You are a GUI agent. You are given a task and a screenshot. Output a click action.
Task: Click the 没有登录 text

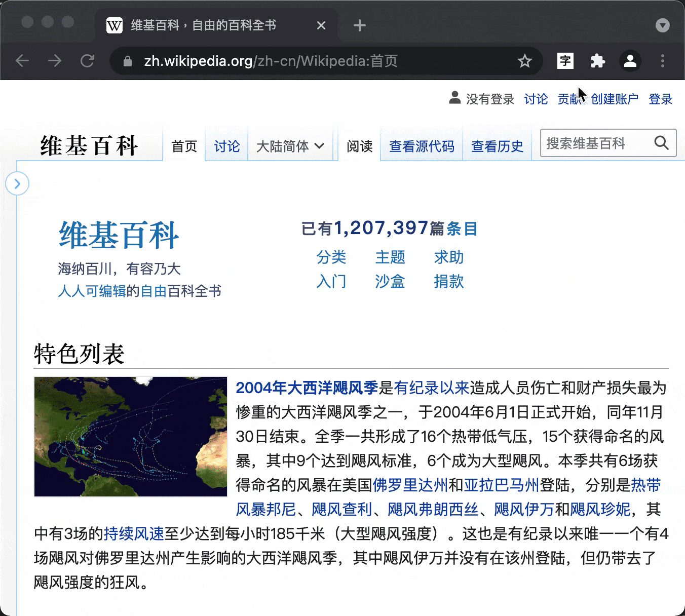[490, 99]
